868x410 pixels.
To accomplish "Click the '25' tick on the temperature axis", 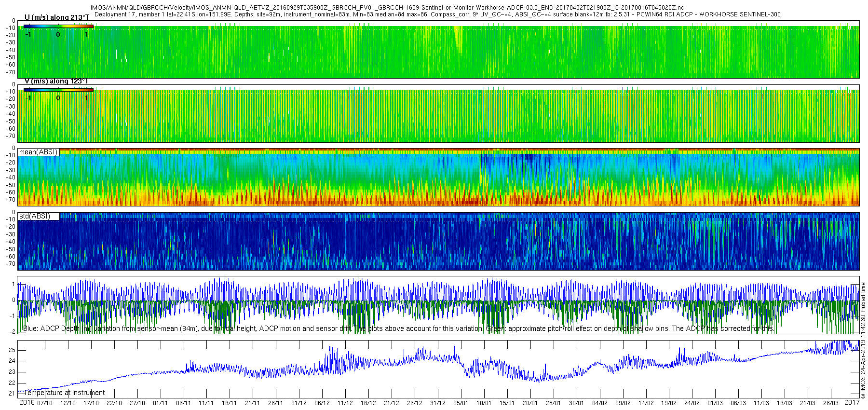I will pyautogui.click(x=12, y=350).
